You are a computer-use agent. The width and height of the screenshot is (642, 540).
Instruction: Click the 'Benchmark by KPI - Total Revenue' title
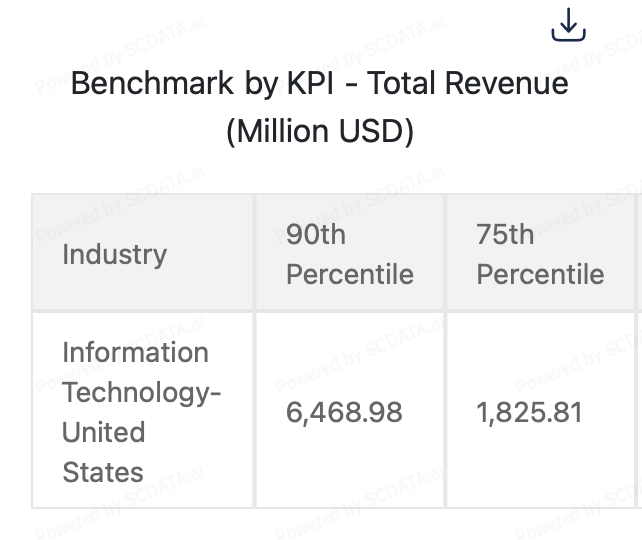pos(320,83)
